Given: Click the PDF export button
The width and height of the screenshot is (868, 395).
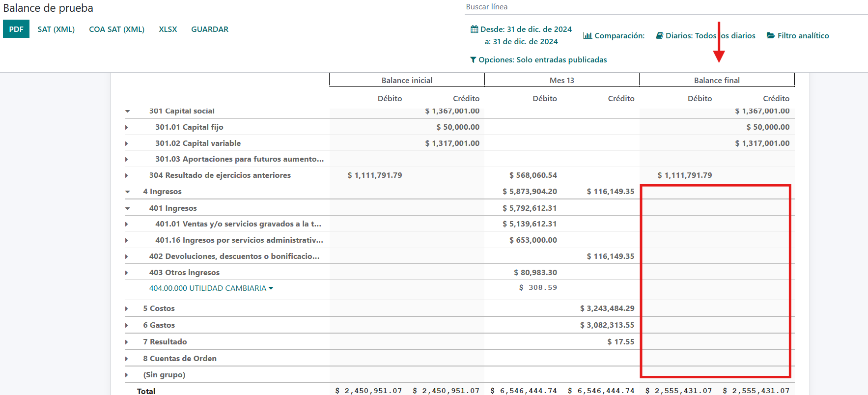Looking at the screenshot, I should [16, 29].
